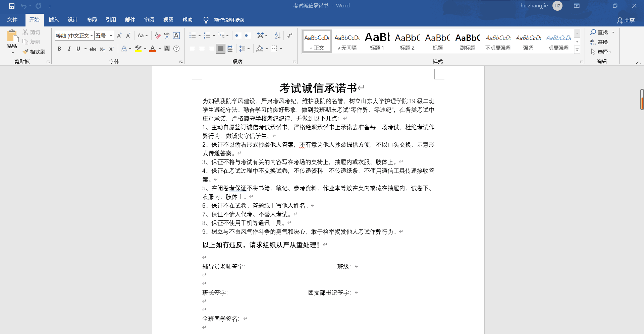Screen dimensions: 644x334
Task: Apply the 明显强调 style
Action: pos(558,41)
